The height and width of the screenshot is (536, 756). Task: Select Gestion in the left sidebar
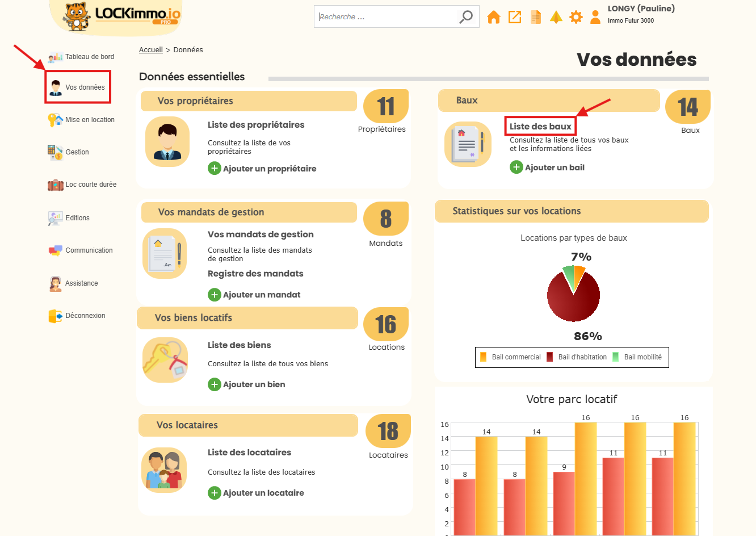(77, 152)
